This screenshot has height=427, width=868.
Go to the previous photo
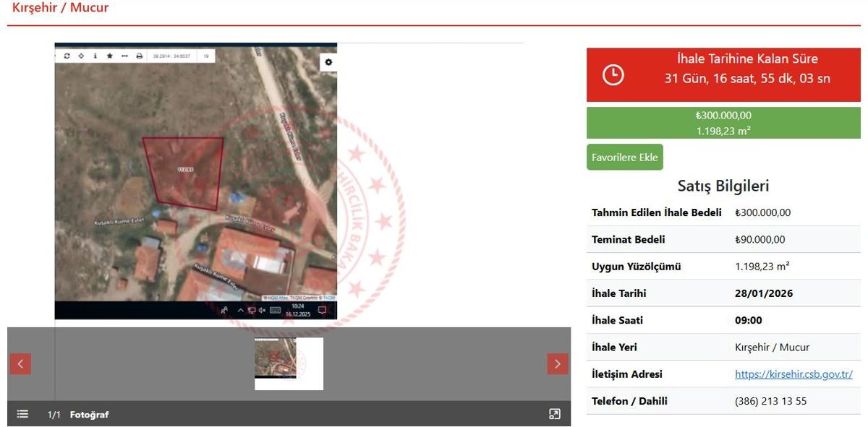pyautogui.click(x=20, y=364)
